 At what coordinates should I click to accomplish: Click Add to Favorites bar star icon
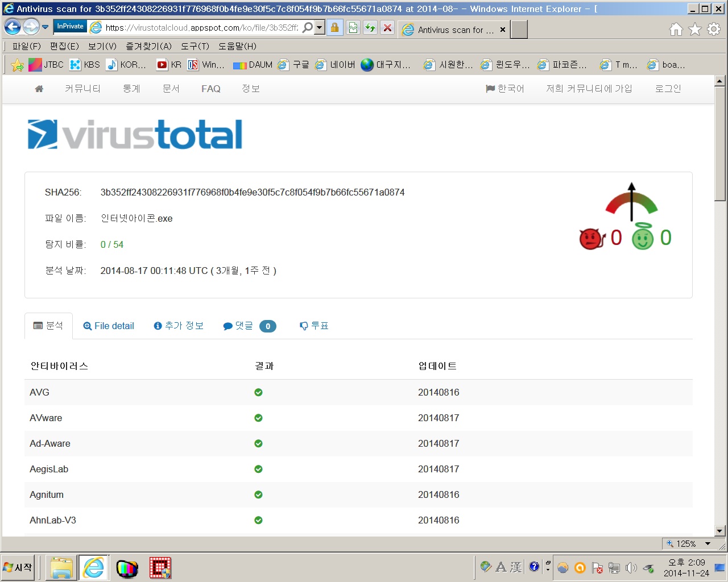click(18, 65)
